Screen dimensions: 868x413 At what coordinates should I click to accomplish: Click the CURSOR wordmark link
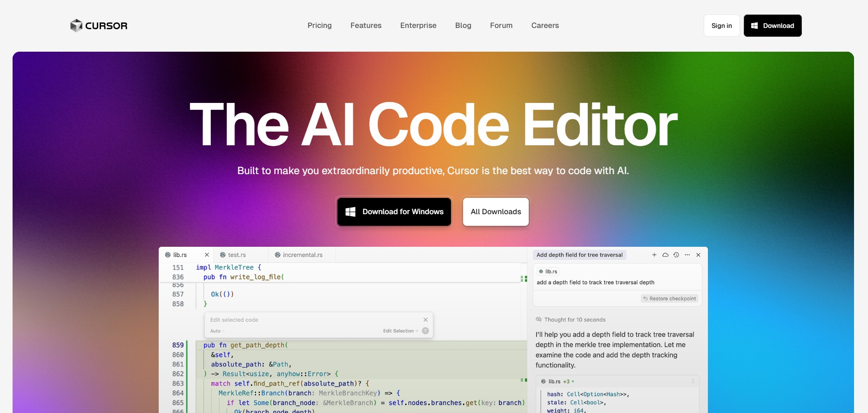[x=106, y=26]
